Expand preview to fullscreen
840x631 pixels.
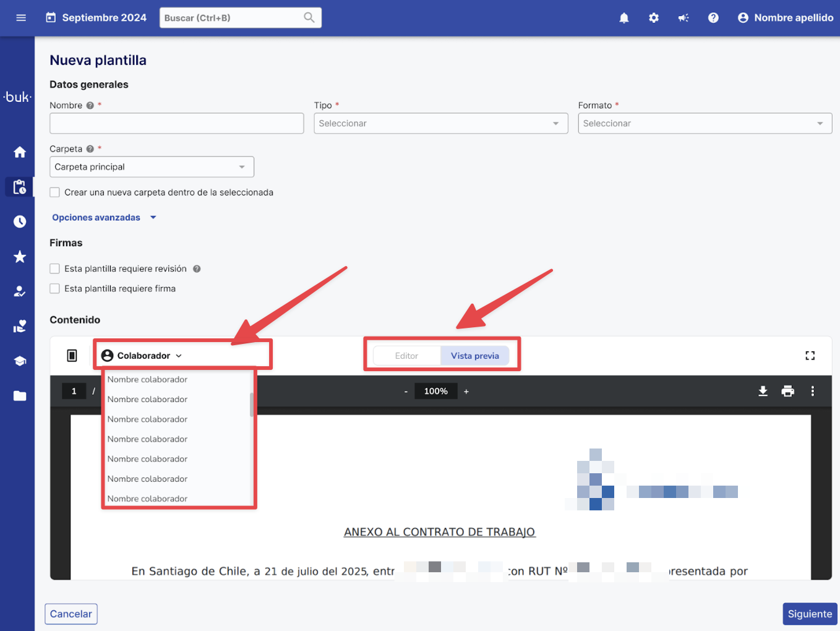pyautogui.click(x=810, y=356)
